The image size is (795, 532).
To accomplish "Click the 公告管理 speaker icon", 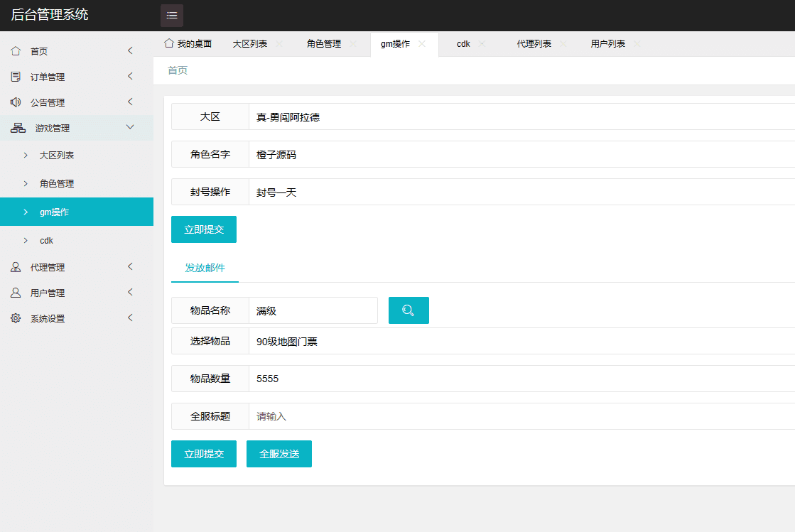I will tap(16, 102).
